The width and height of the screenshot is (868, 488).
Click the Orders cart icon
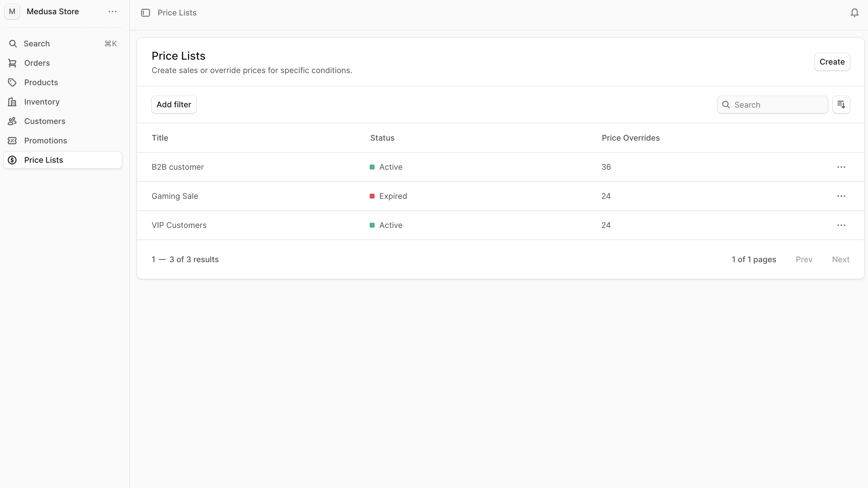pos(12,63)
